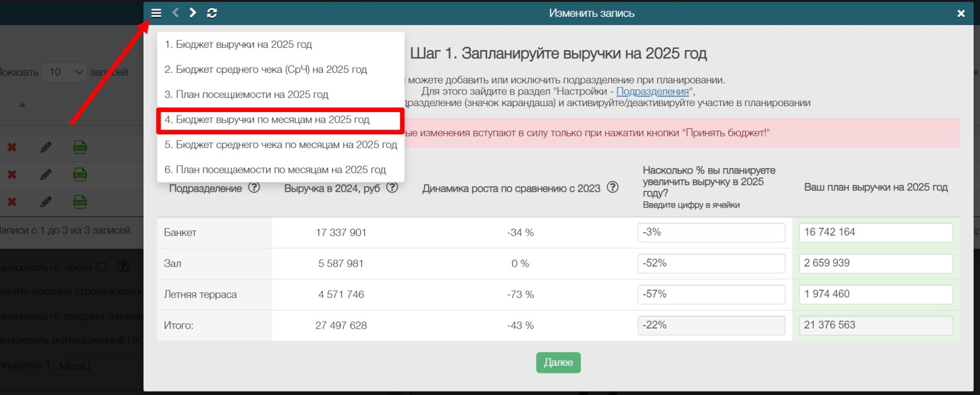980x395 pixels.
Task: Click second row red delete cross
Action: point(12,174)
